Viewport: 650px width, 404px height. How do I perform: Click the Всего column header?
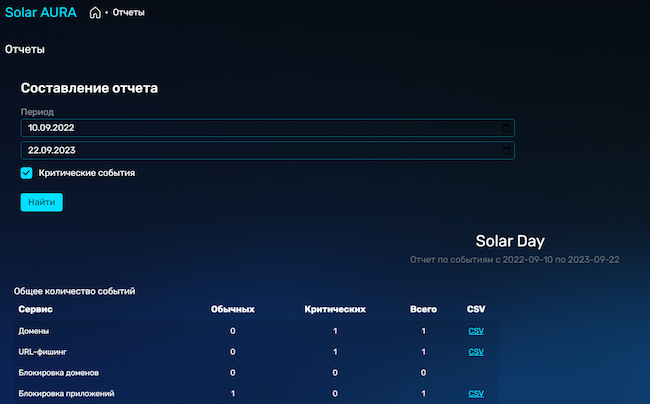pos(423,309)
